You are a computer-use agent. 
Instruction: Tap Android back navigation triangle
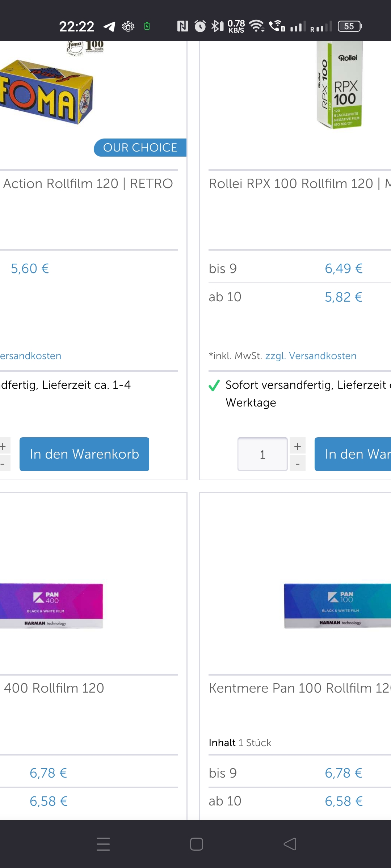pos(290,844)
